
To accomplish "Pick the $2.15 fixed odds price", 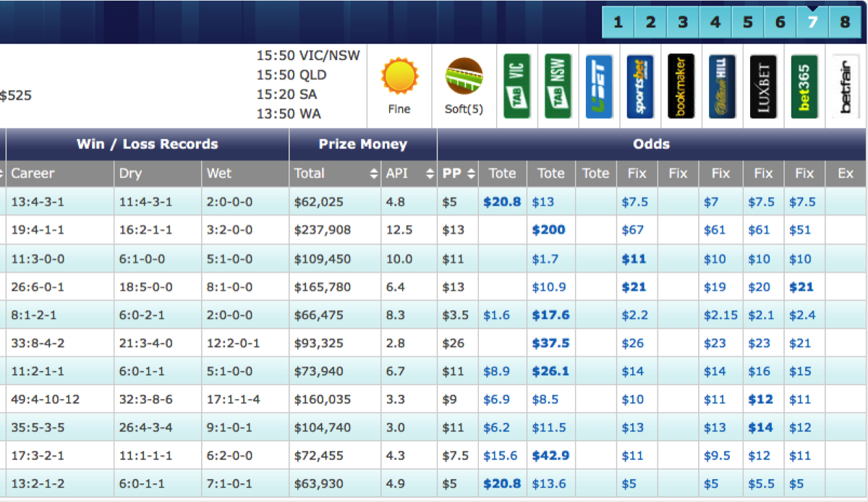I will [x=720, y=315].
